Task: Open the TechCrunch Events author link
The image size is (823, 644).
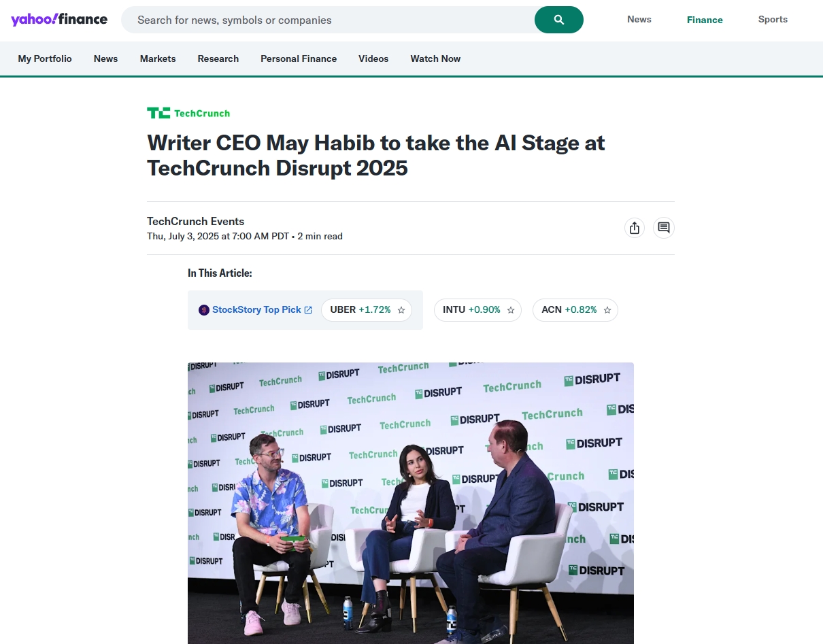Action: point(196,221)
